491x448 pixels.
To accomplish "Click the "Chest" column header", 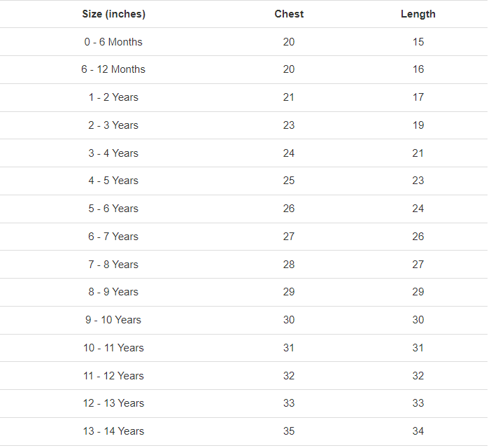I will pyautogui.click(x=289, y=14).
